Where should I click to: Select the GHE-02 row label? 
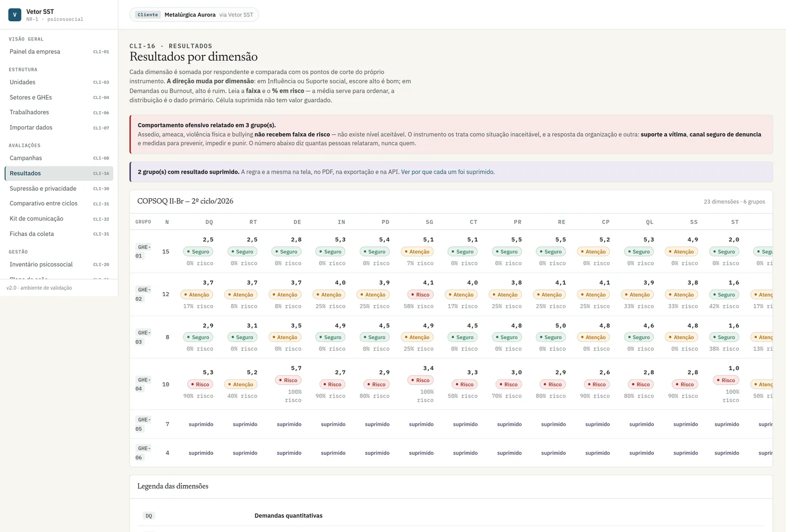coord(144,294)
